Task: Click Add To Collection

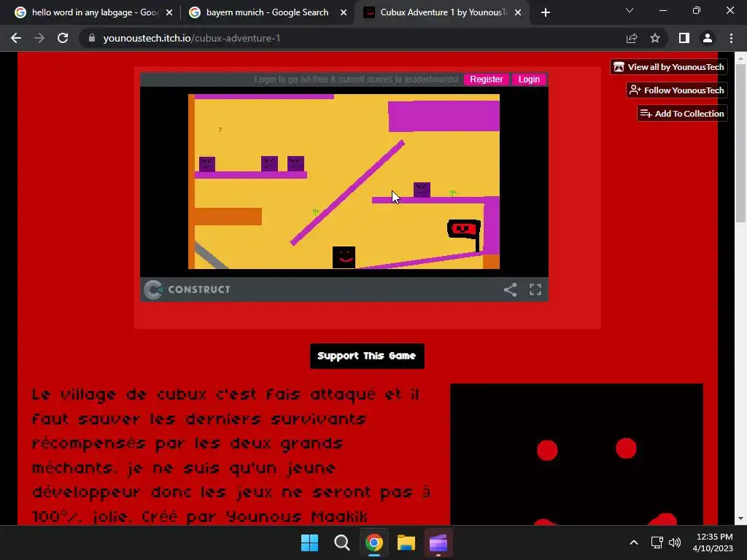Action: pyautogui.click(x=682, y=113)
